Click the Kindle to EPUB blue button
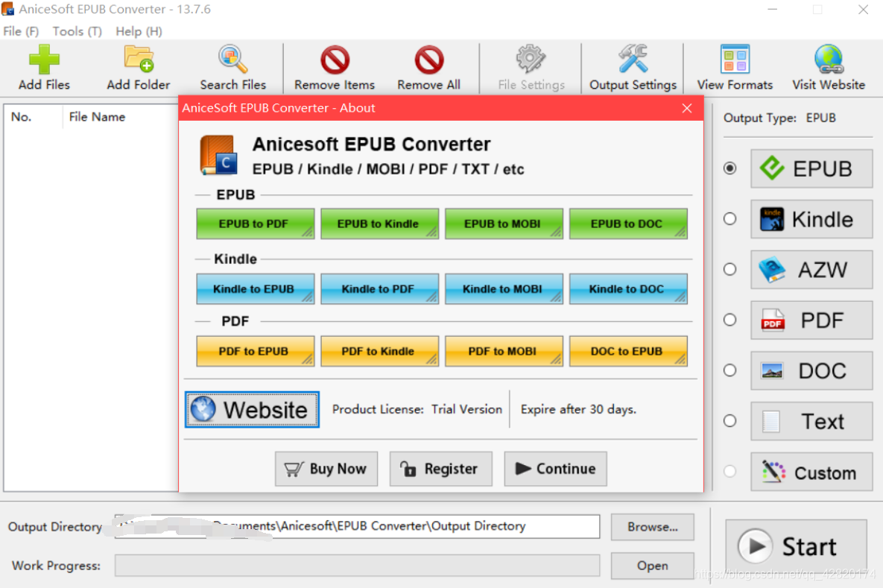Viewport: 883px width, 588px height. (x=255, y=289)
